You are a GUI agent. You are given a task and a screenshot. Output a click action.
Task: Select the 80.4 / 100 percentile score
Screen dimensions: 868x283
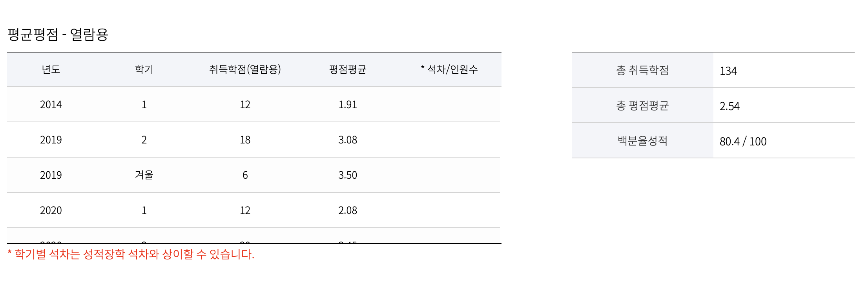point(743,141)
